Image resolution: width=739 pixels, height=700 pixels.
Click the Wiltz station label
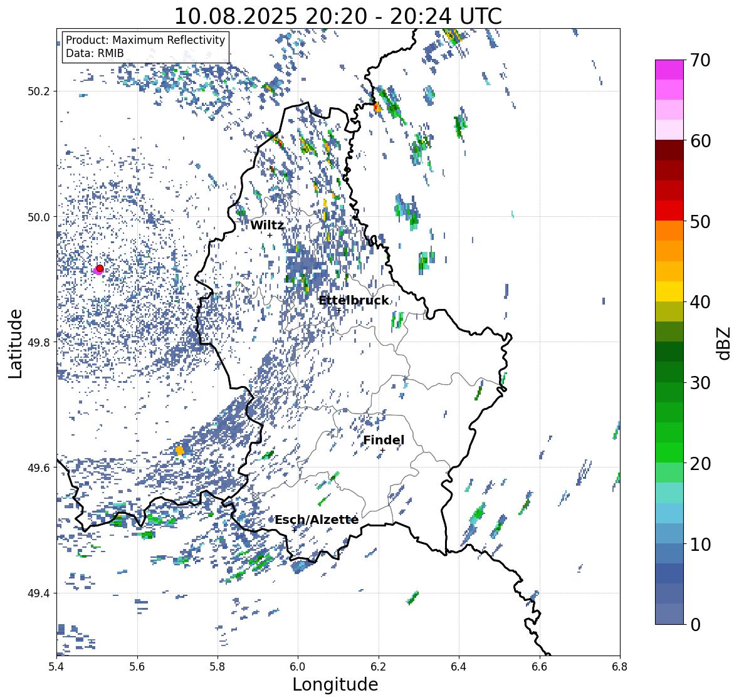(x=267, y=225)
